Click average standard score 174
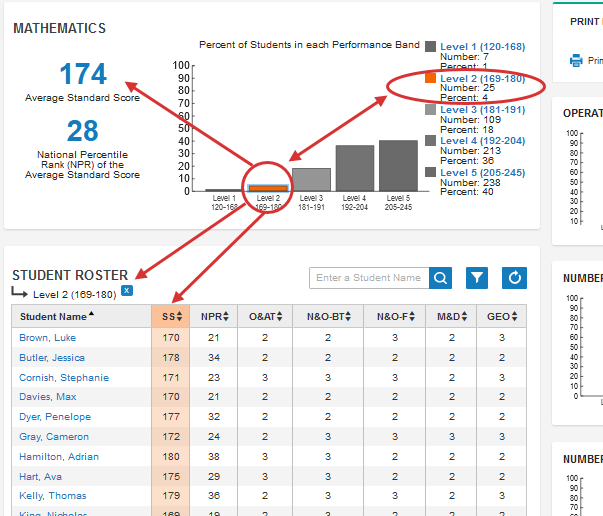The image size is (603, 516). 83,74
